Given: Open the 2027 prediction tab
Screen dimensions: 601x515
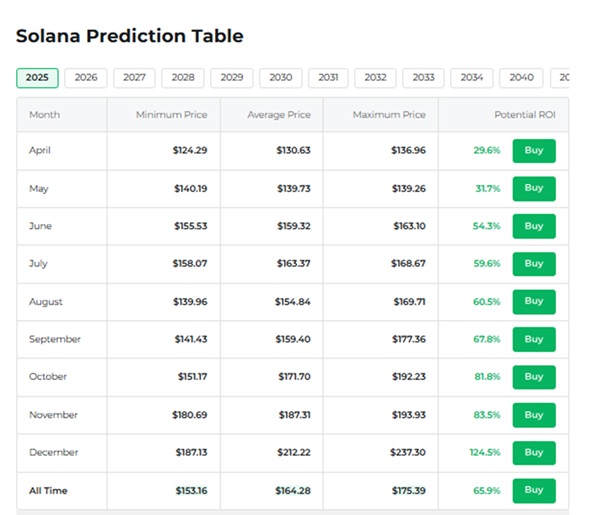Looking at the screenshot, I should [x=134, y=78].
